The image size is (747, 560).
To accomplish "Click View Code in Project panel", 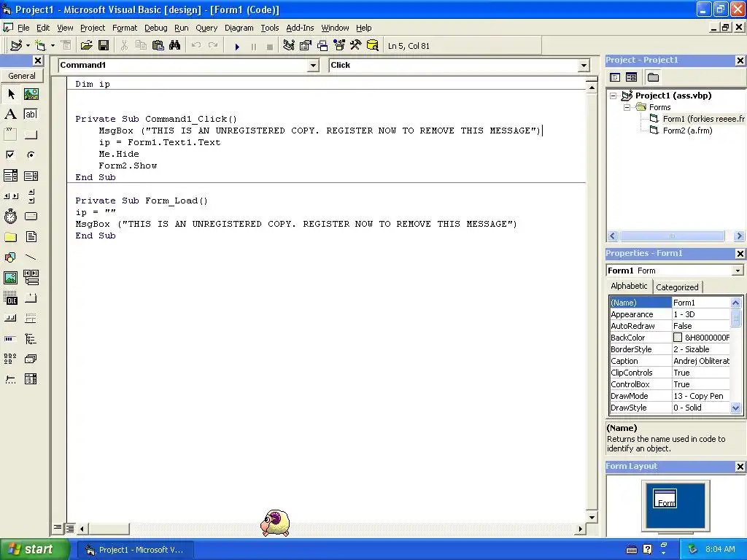I will pyautogui.click(x=615, y=77).
